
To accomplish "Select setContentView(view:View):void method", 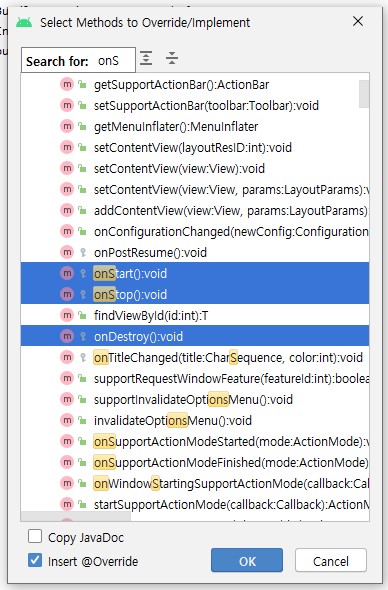I will pyautogui.click(x=195, y=168).
